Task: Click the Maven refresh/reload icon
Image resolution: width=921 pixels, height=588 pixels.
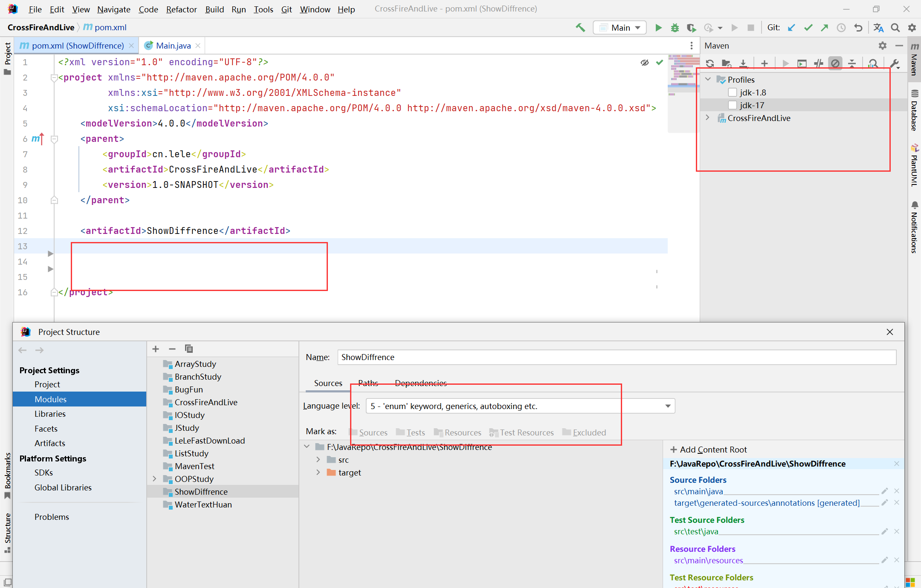Action: click(710, 62)
